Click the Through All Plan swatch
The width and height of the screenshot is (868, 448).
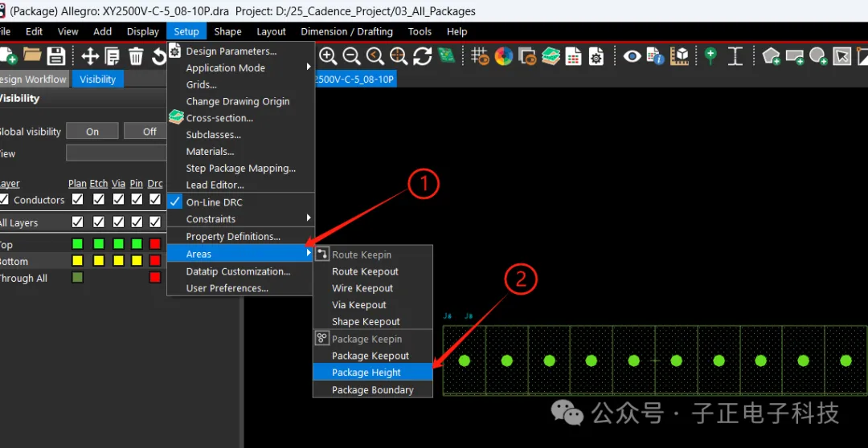pyautogui.click(x=77, y=277)
